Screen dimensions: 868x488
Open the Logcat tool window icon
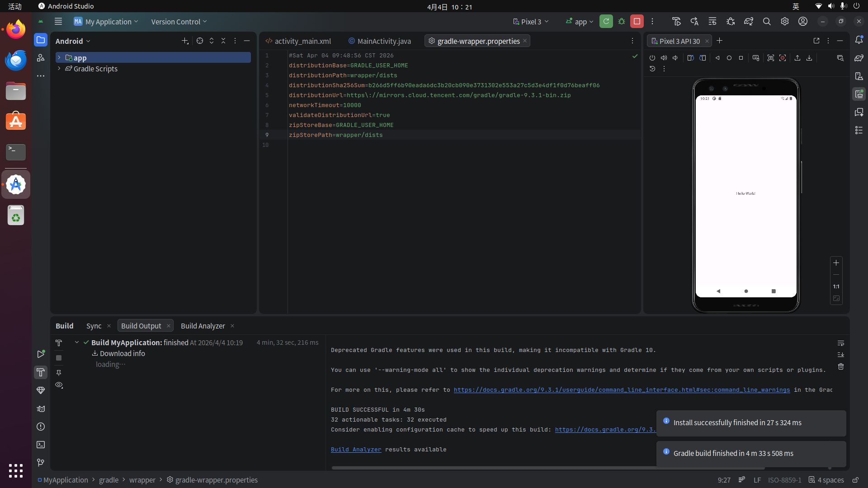[x=41, y=408]
